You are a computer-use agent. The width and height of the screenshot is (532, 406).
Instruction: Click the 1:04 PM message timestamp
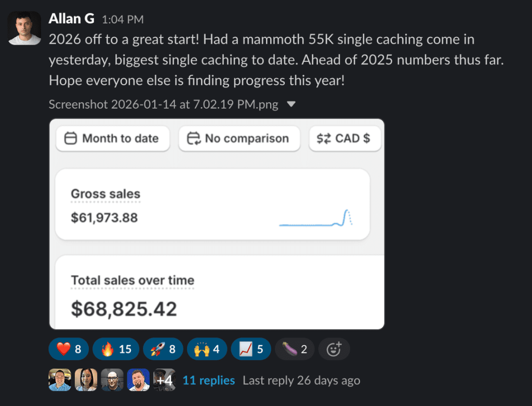[123, 20]
